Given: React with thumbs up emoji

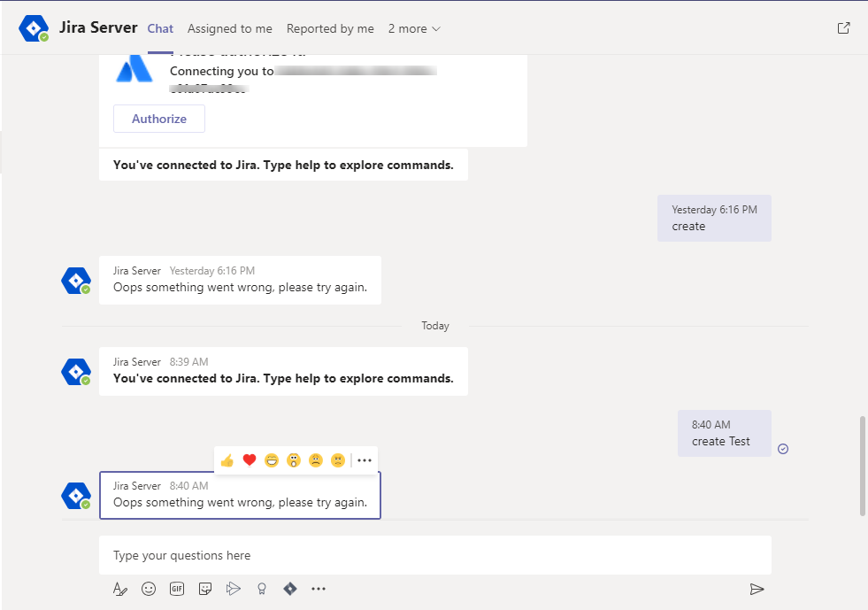Looking at the screenshot, I should pyautogui.click(x=227, y=460).
